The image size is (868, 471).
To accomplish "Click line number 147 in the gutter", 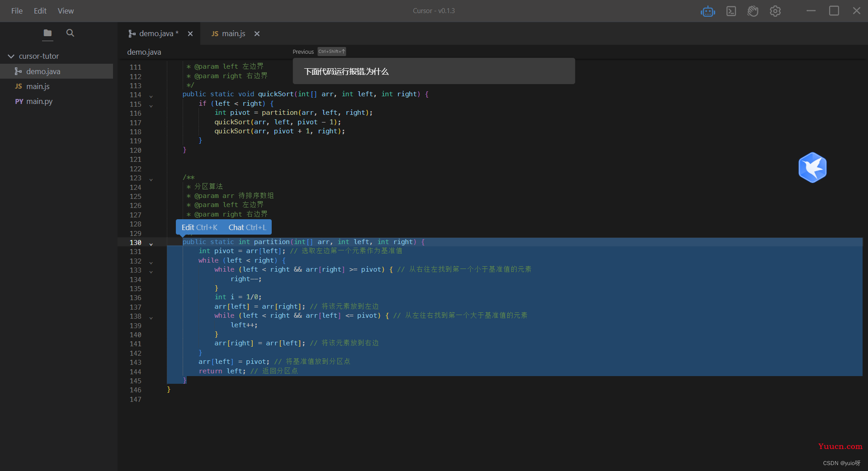I will [136, 400].
